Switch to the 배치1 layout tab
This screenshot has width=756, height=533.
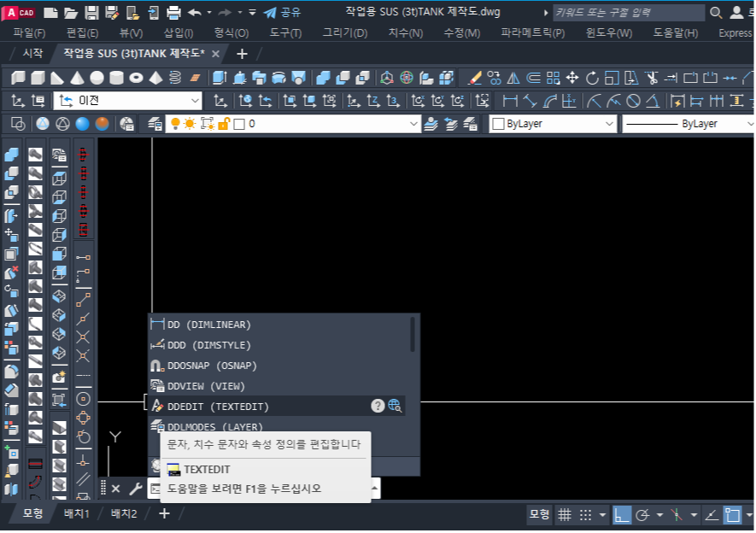point(77,514)
